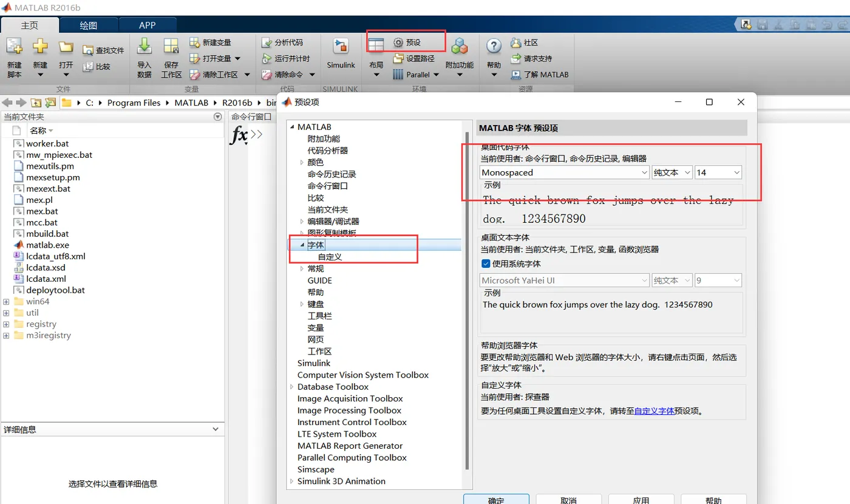Image resolution: width=850 pixels, height=504 pixels.
Task: Click 新建变量 (New Variable) in ribbon
Action: 211,43
